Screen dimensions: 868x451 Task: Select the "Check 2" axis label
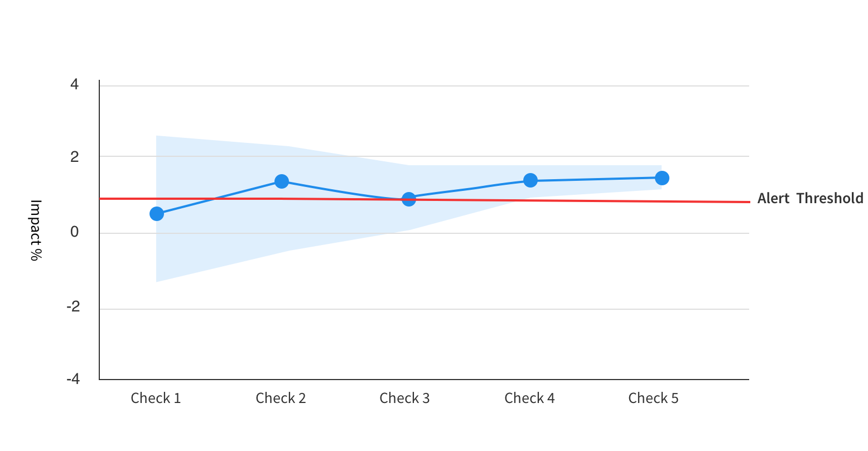[x=281, y=398]
